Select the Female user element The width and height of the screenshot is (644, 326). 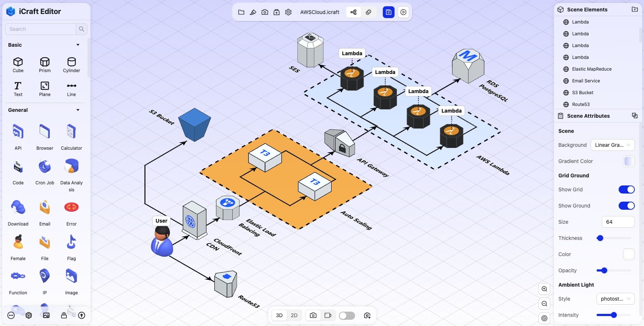pyautogui.click(x=18, y=247)
